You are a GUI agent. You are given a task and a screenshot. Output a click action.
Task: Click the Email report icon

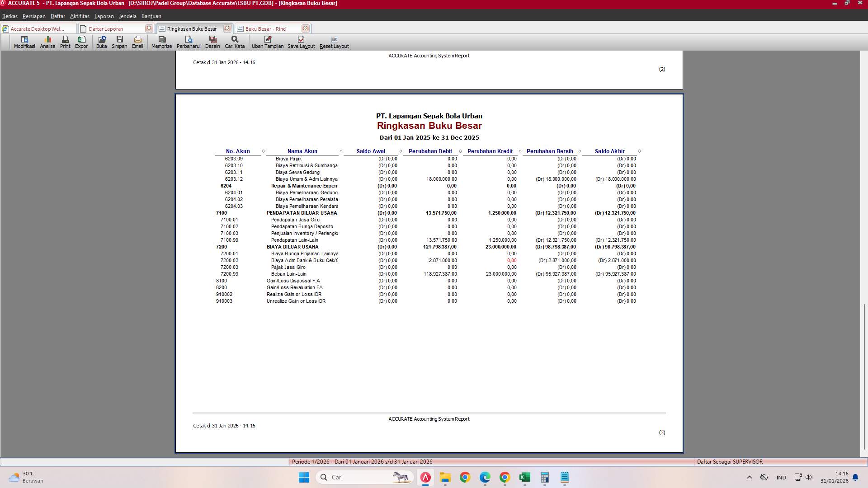point(137,42)
